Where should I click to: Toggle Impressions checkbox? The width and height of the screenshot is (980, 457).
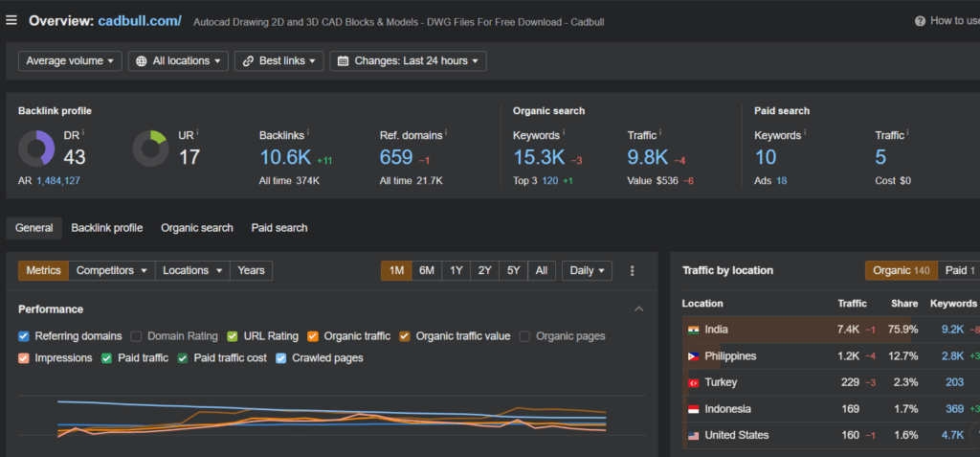click(24, 358)
